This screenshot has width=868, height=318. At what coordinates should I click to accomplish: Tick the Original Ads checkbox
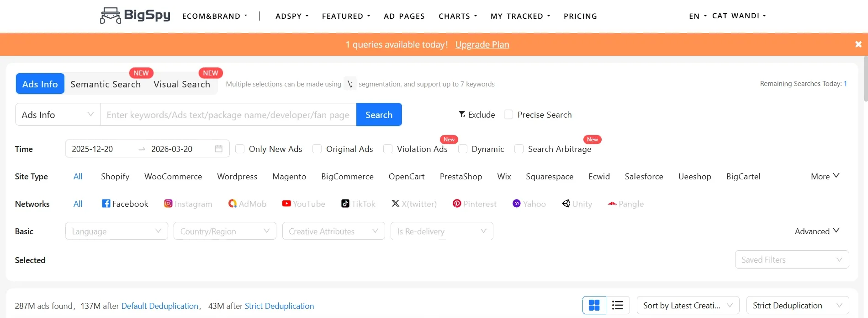tap(317, 149)
